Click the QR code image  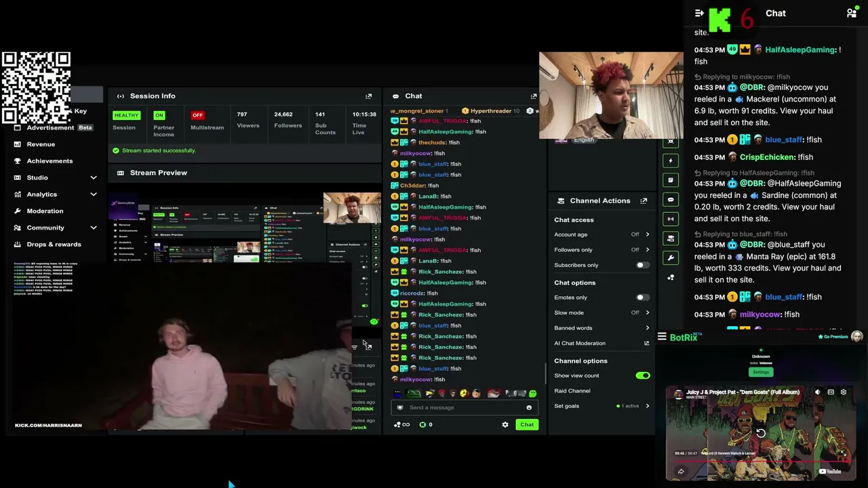pyautogui.click(x=36, y=87)
